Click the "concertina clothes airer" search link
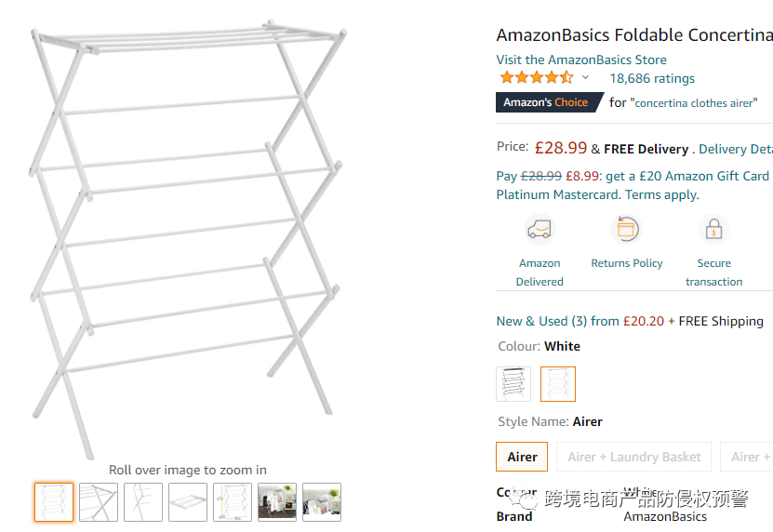Viewport: 773px width, 532px height. pyautogui.click(x=696, y=103)
